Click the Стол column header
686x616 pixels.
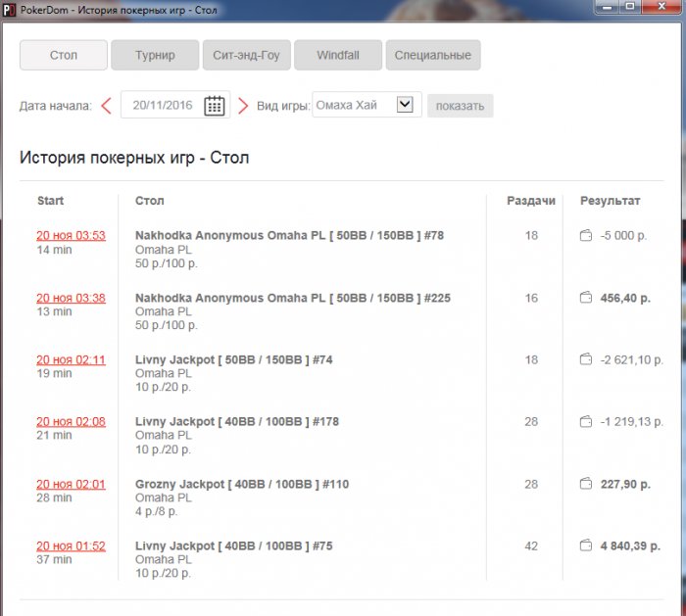click(150, 201)
